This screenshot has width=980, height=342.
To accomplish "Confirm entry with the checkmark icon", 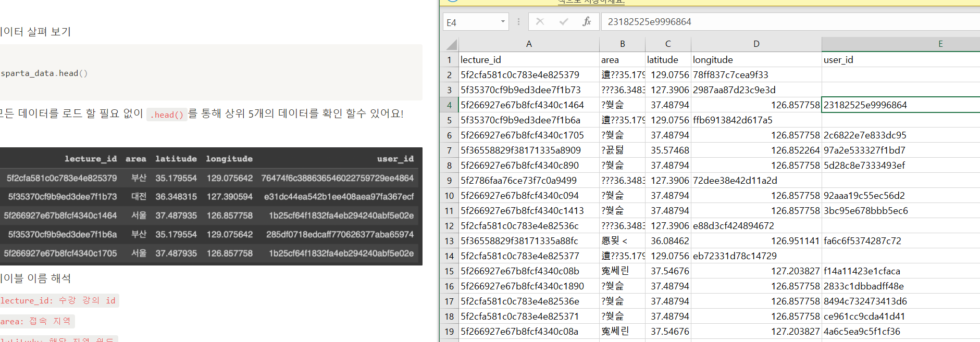I will point(564,21).
